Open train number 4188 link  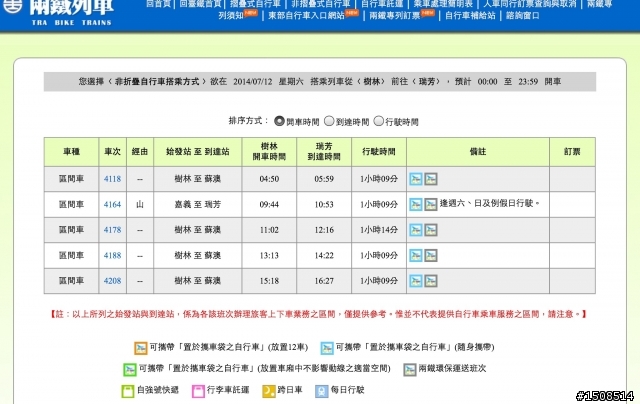[x=112, y=255]
